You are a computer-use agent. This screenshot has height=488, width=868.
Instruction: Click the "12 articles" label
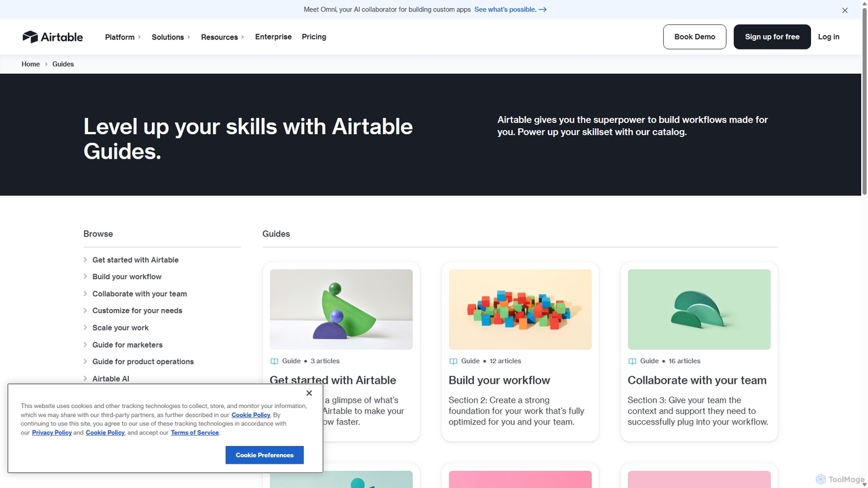pos(505,361)
